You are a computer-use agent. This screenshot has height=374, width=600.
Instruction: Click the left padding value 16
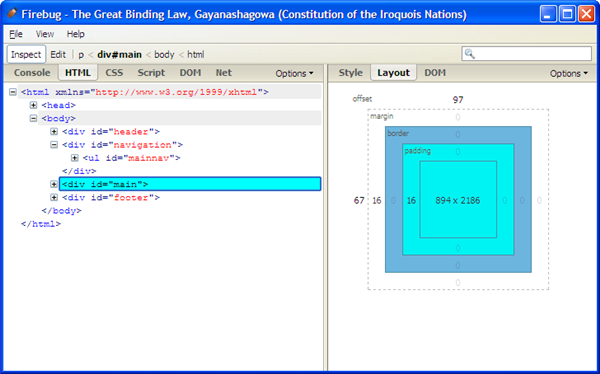point(411,201)
